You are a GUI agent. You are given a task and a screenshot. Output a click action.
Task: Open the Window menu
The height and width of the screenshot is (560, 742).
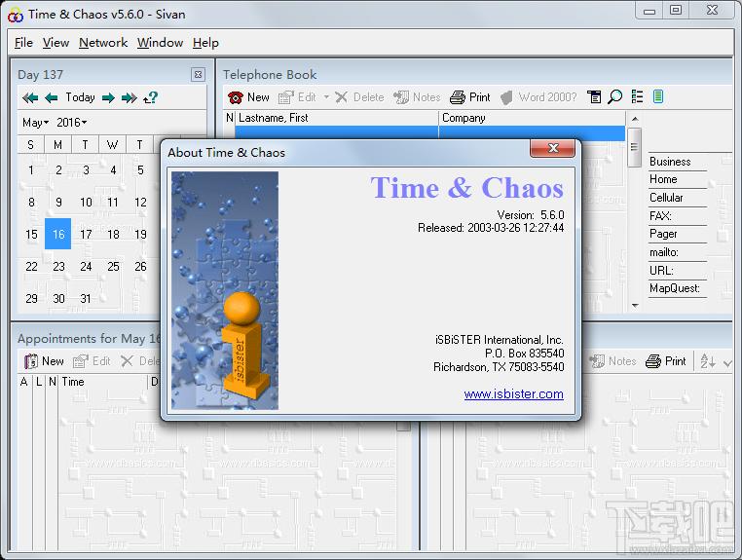(160, 43)
